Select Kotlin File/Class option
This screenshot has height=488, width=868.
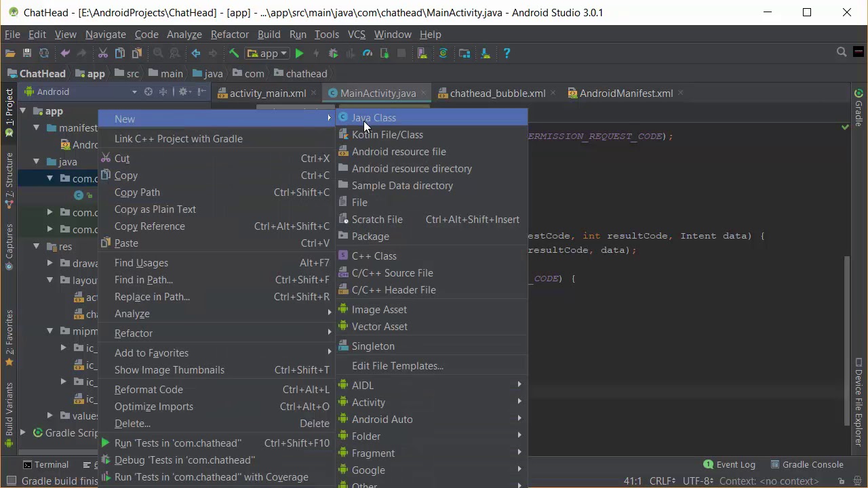click(x=431, y=135)
